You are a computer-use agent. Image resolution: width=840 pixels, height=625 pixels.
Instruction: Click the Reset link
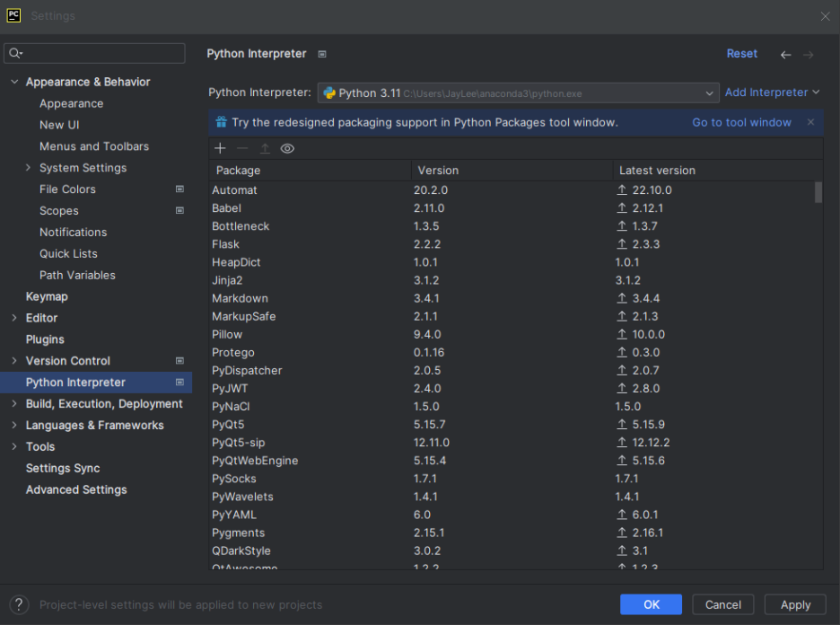click(x=741, y=54)
